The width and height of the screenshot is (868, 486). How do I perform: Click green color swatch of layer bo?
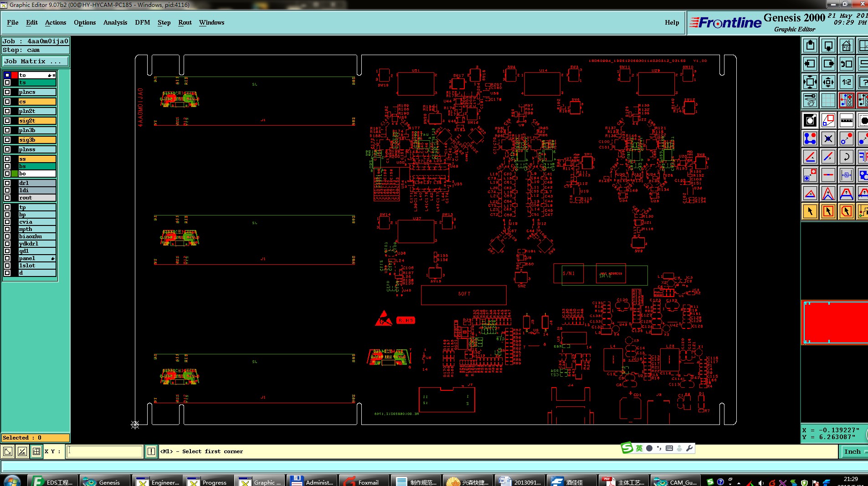click(x=15, y=174)
